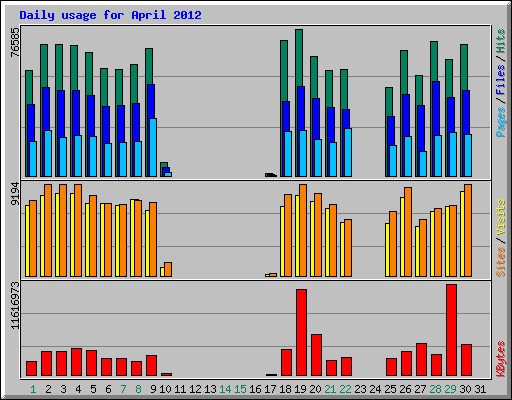The image size is (512, 400).
Task: Click green day 8 label on x-axis
Action: pyautogui.click(x=138, y=389)
